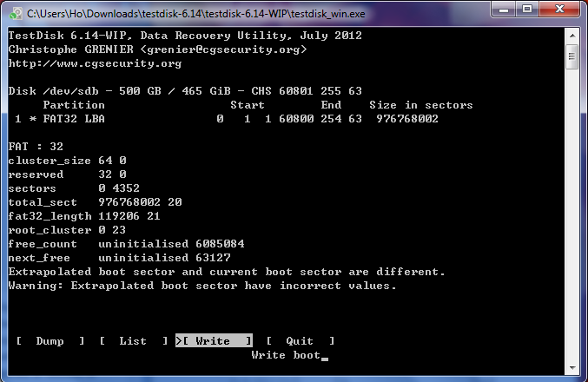Click the Write boot hint text
Image resolution: width=588 pixels, height=382 pixels.
click(286, 355)
